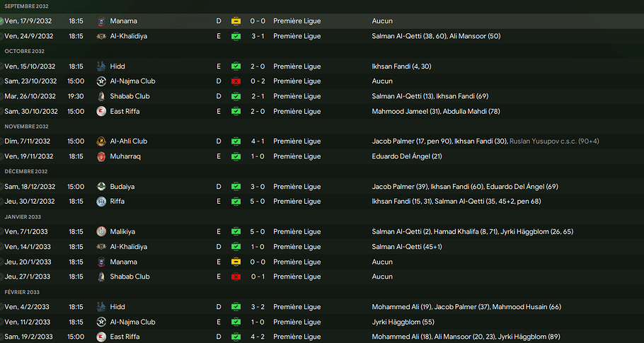Click the Manama club badge on 17/9/2032
The width and height of the screenshot is (644, 343).
coord(101,21)
